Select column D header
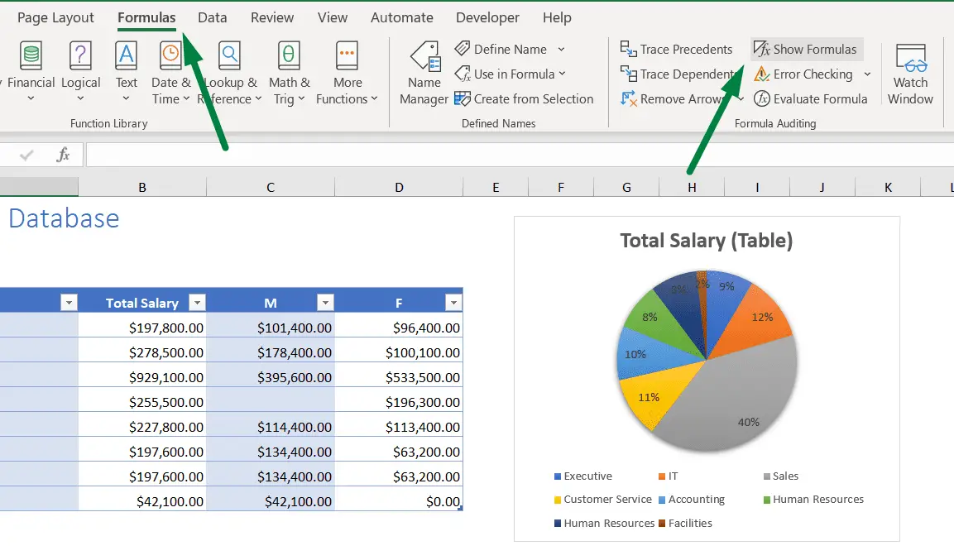The width and height of the screenshot is (954, 560). coord(399,187)
